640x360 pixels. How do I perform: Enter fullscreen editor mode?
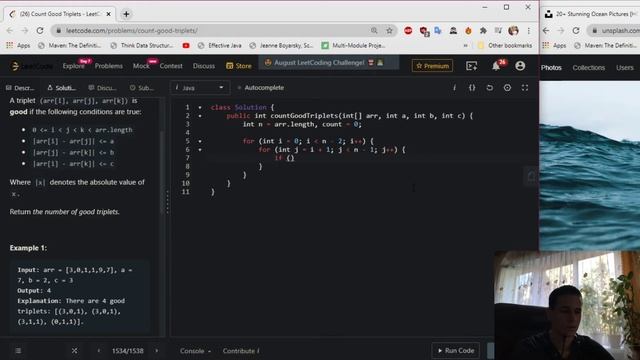(525, 88)
